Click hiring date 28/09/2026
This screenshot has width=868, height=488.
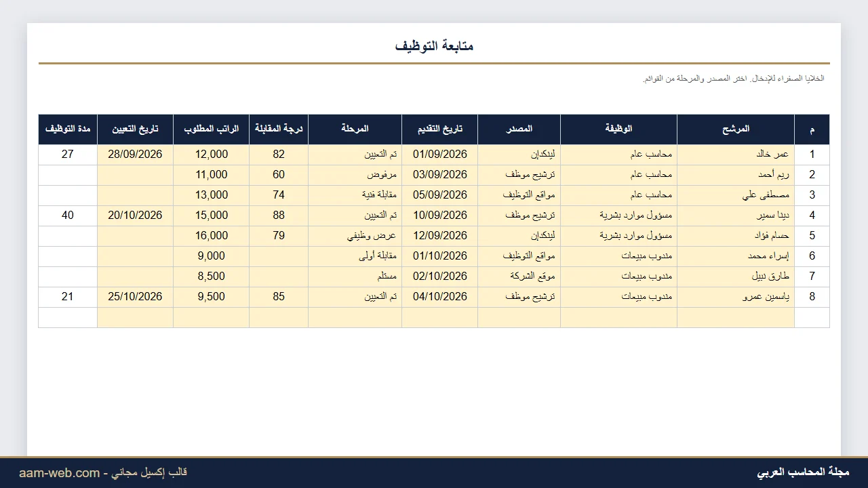tap(136, 155)
